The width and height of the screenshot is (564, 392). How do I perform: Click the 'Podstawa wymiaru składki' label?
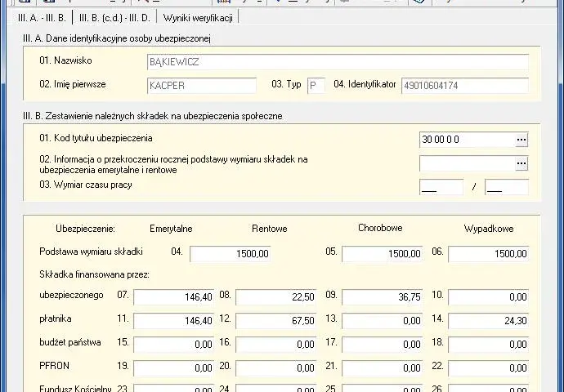(x=91, y=252)
